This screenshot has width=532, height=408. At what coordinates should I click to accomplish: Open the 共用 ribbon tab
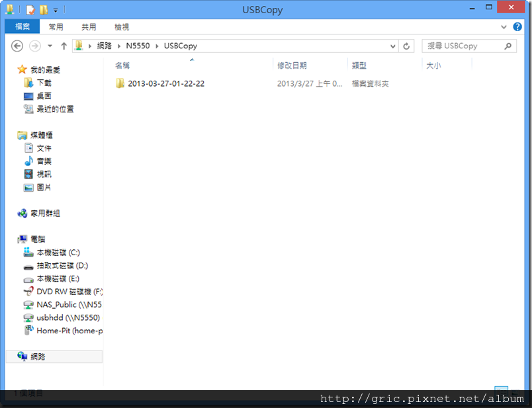coord(89,27)
